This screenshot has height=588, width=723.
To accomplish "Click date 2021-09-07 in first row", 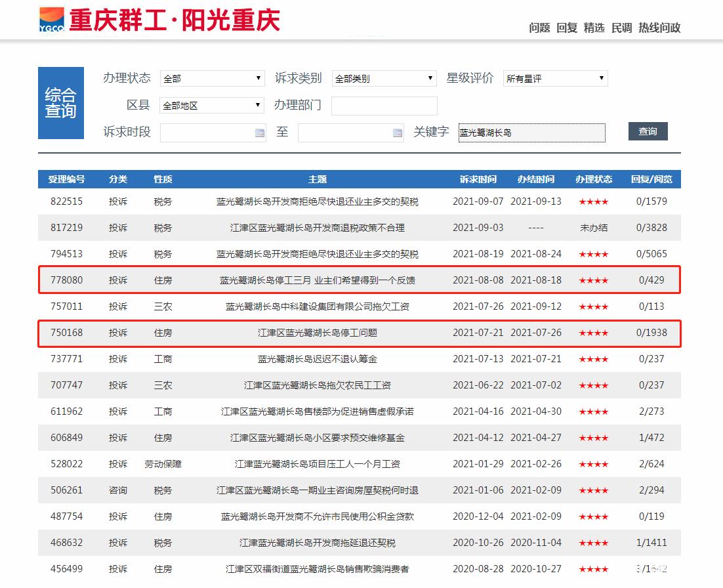I will click(x=478, y=201).
